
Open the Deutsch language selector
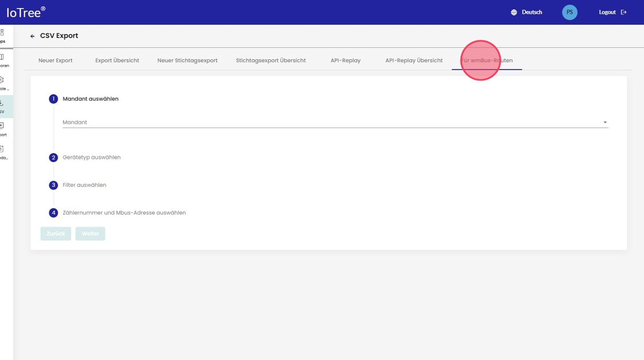[531, 12]
